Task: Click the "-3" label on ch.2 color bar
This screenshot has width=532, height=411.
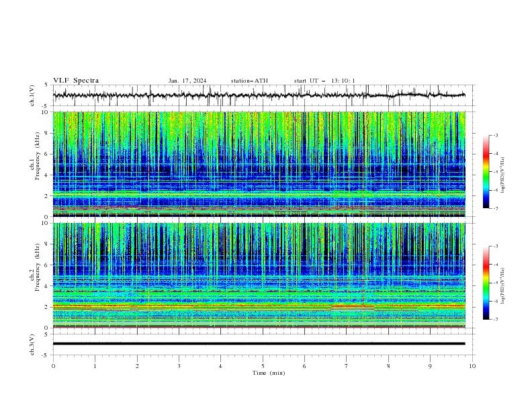Action: tap(496, 246)
